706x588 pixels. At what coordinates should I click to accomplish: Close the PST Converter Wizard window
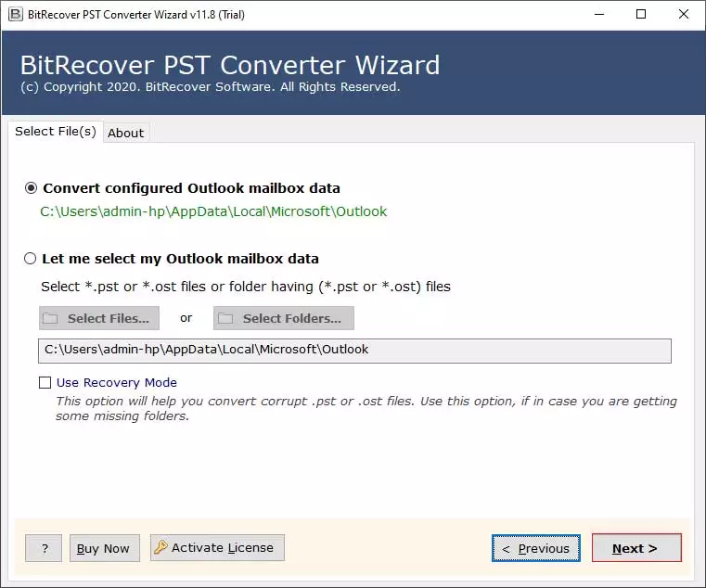(x=683, y=15)
